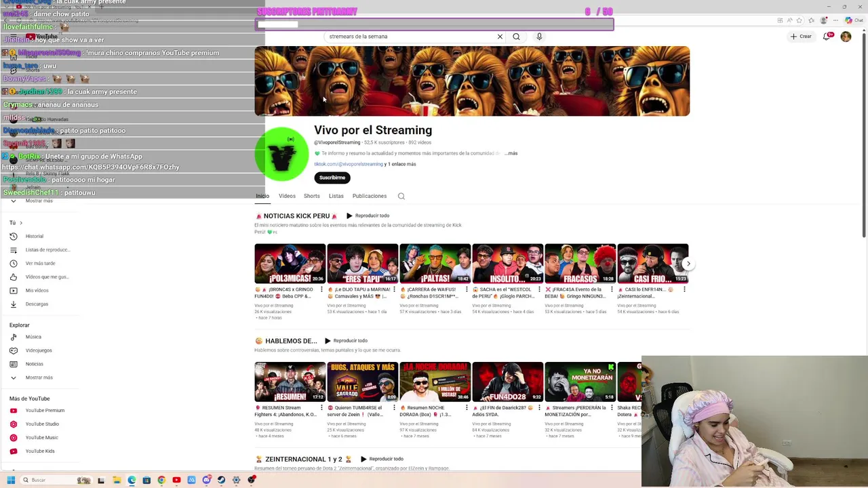Open options menu for Quieren TUMB4RSE video
Screen dimensions: 868x488
[394, 408]
